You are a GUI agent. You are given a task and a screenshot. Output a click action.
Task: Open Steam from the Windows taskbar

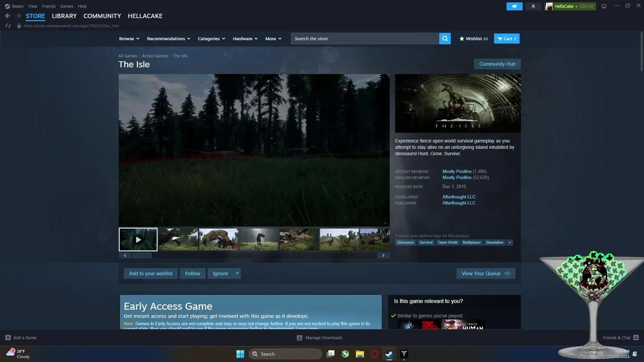click(x=389, y=354)
